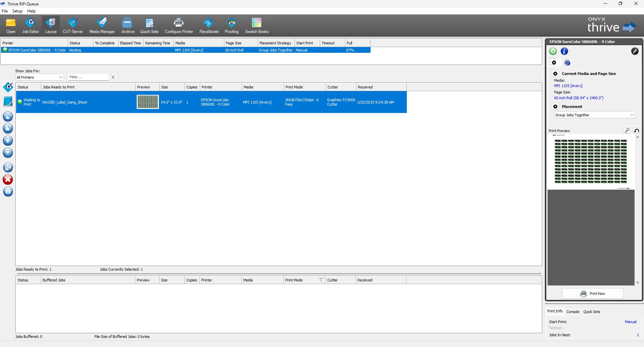Sort jobs by the Received column header
Screen dimensions: 644x347
[381, 87]
